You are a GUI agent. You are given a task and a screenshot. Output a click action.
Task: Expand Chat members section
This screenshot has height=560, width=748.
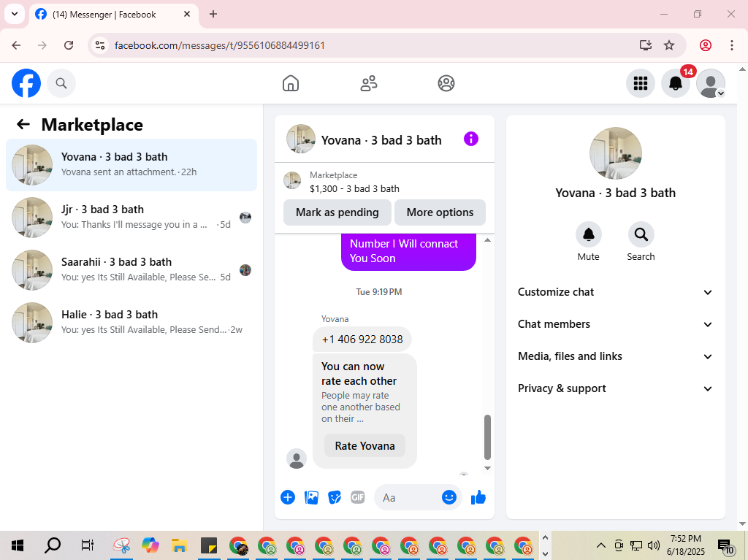point(615,324)
